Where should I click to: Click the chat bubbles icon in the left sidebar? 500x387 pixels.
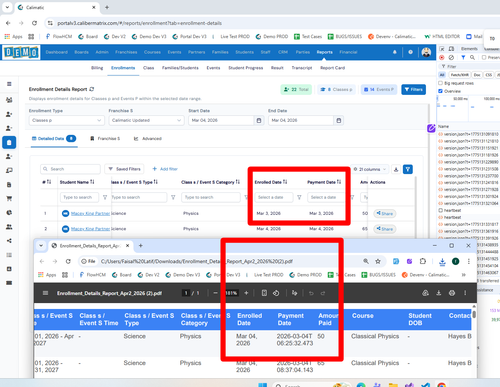(9, 170)
